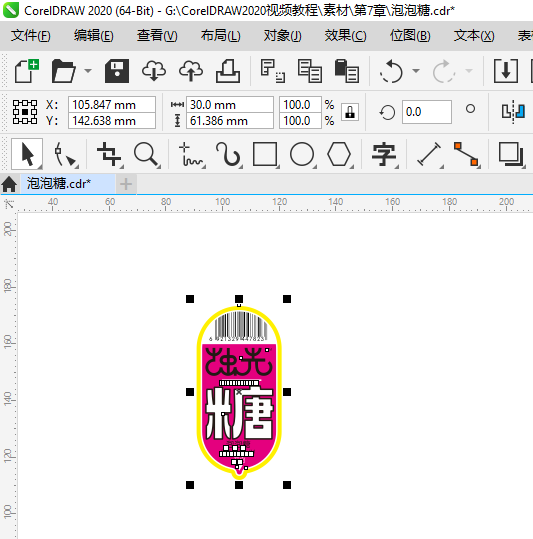The width and height of the screenshot is (533, 539).
Task: Select the Zoom magnifier tool
Action: tap(147, 154)
